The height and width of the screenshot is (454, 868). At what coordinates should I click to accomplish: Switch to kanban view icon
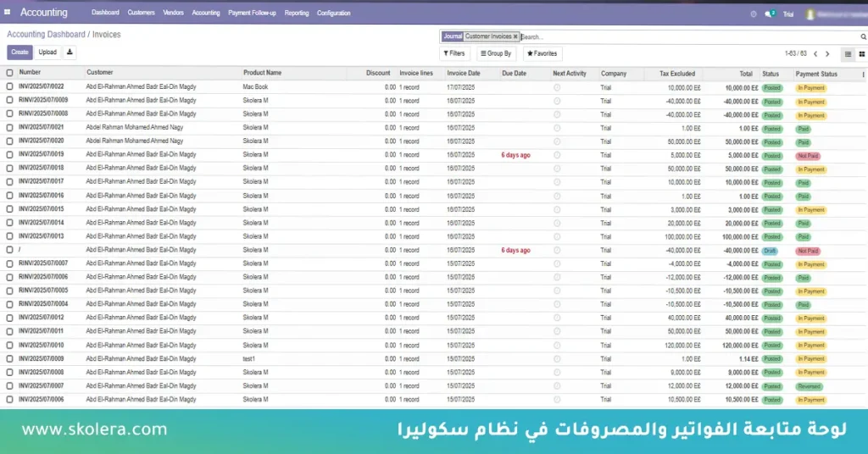click(861, 54)
